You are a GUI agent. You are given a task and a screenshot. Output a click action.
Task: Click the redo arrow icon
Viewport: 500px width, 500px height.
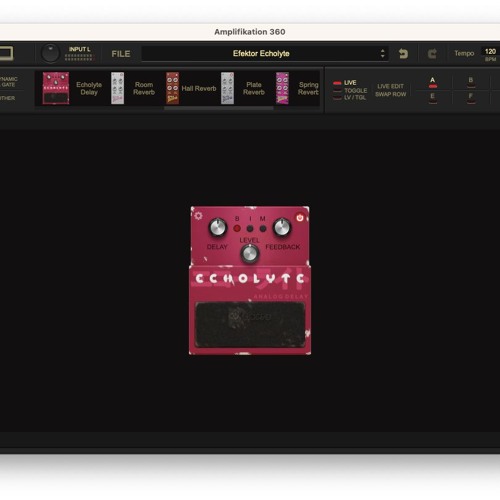pos(432,53)
